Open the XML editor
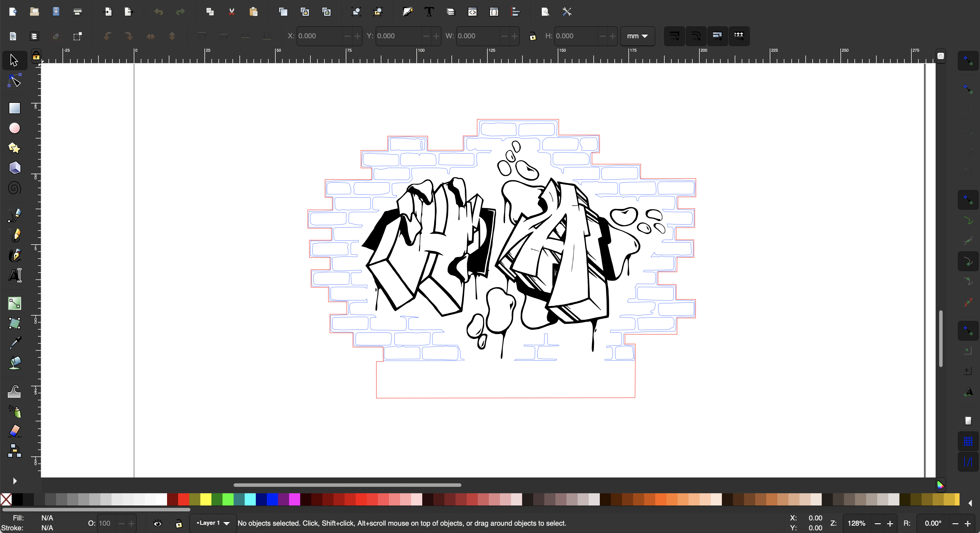 click(x=472, y=12)
